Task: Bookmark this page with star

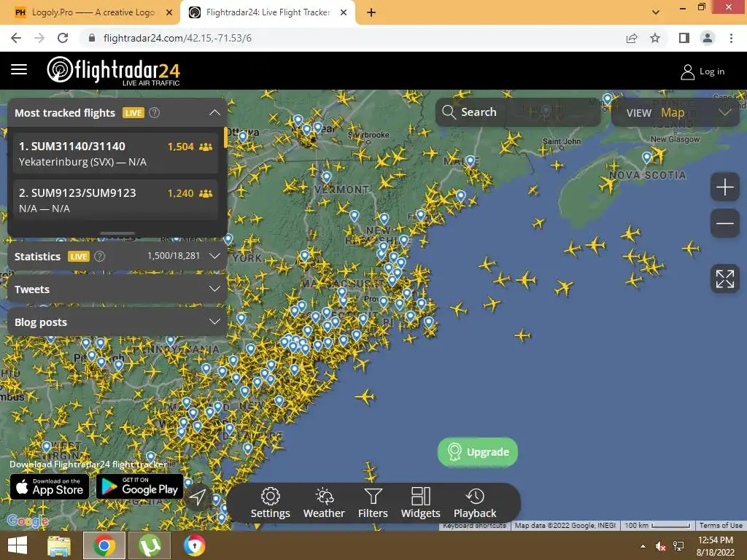Action: click(655, 38)
